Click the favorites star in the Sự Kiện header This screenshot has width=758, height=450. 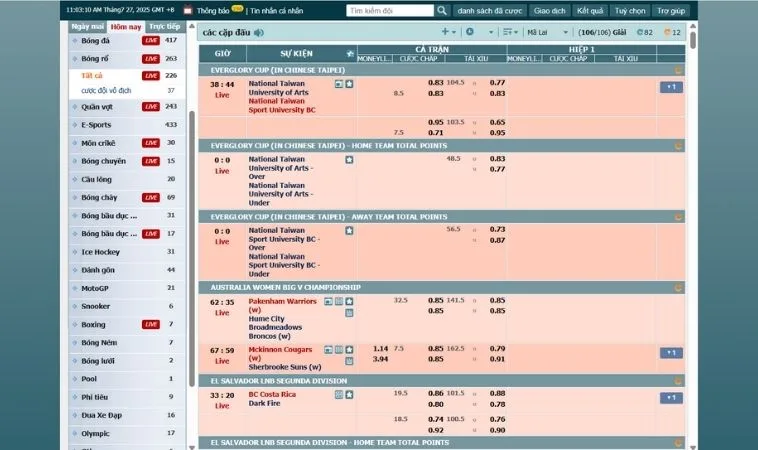(x=349, y=53)
